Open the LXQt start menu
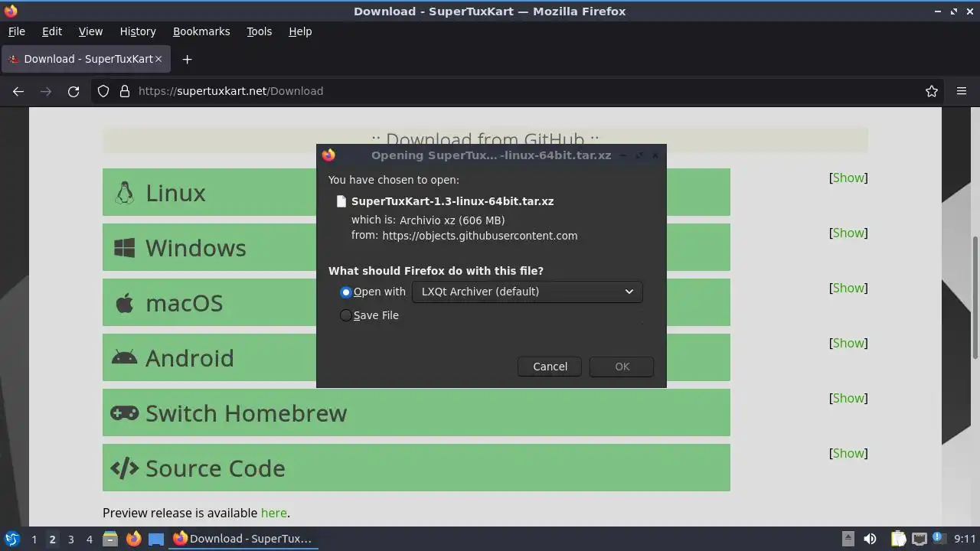 coord(11,539)
